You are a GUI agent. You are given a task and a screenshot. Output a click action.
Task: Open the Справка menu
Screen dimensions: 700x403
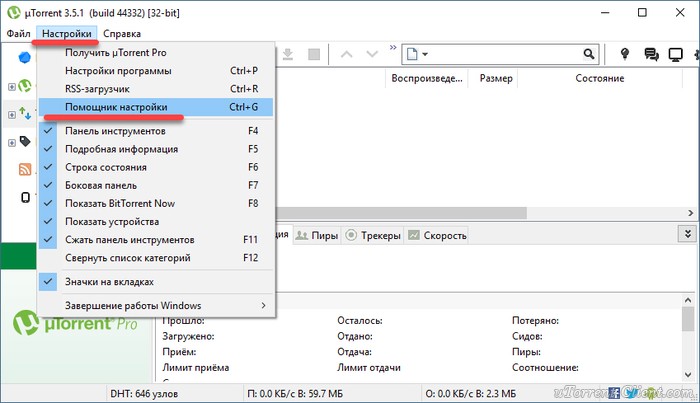(122, 33)
